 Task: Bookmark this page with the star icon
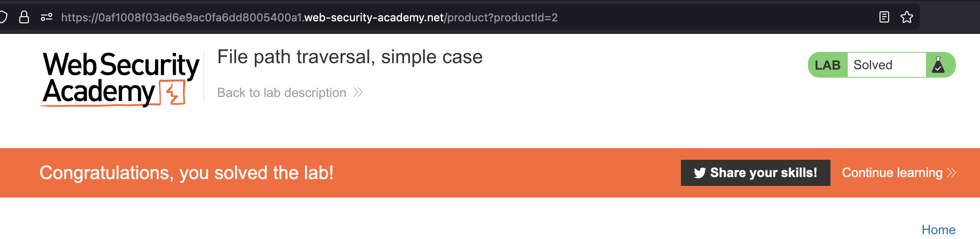click(907, 17)
